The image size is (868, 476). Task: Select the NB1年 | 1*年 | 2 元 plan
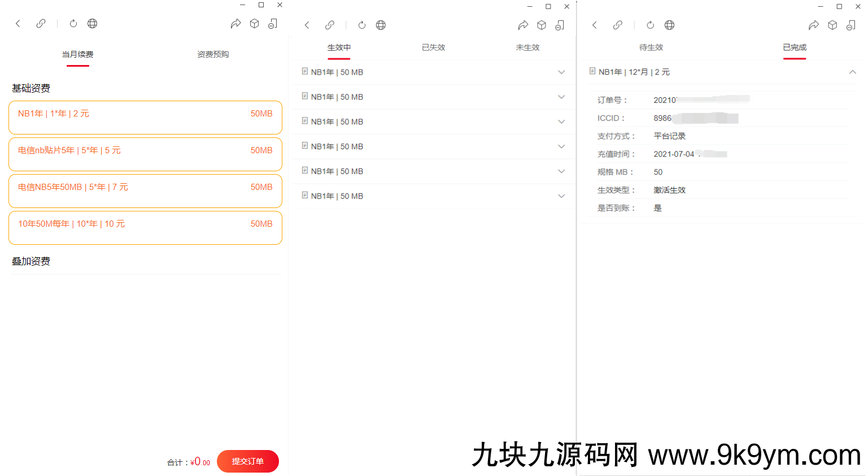145,118
